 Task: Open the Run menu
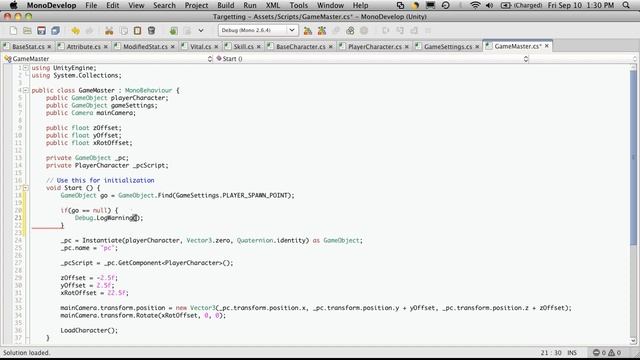tap(250, 5)
